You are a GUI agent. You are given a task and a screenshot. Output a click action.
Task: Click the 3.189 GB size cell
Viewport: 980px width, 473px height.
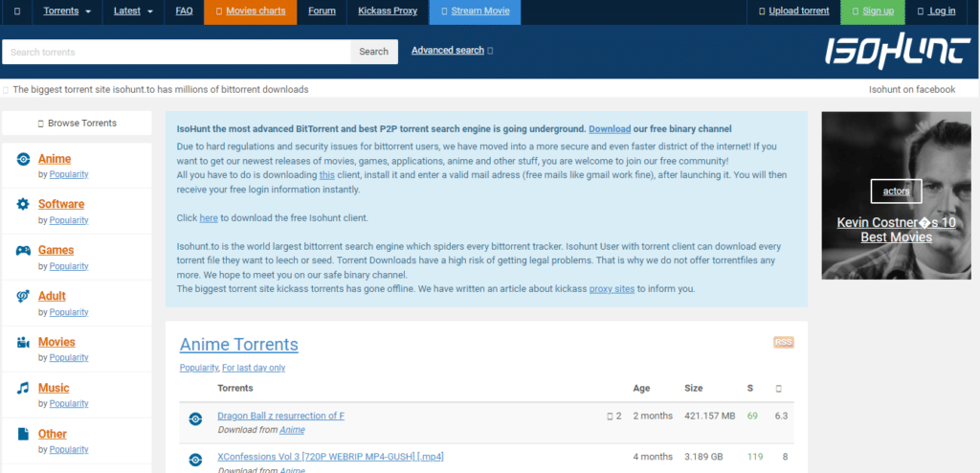703,457
